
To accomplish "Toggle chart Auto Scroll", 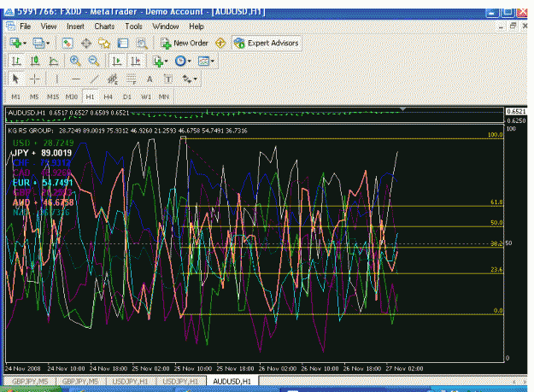I will pyautogui.click(x=117, y=61).
